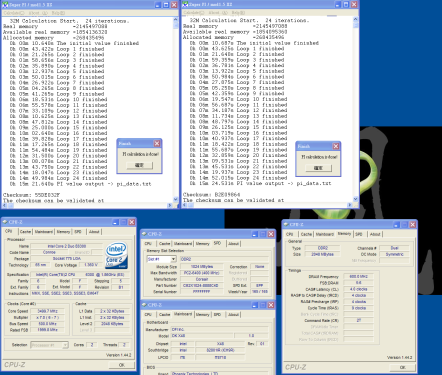Image resolution: width=442 pixels, height=375 pixels.
Task: Click the Module Size 1024 MBytes field
Action: pyautogui.click(x=202, y=267)
